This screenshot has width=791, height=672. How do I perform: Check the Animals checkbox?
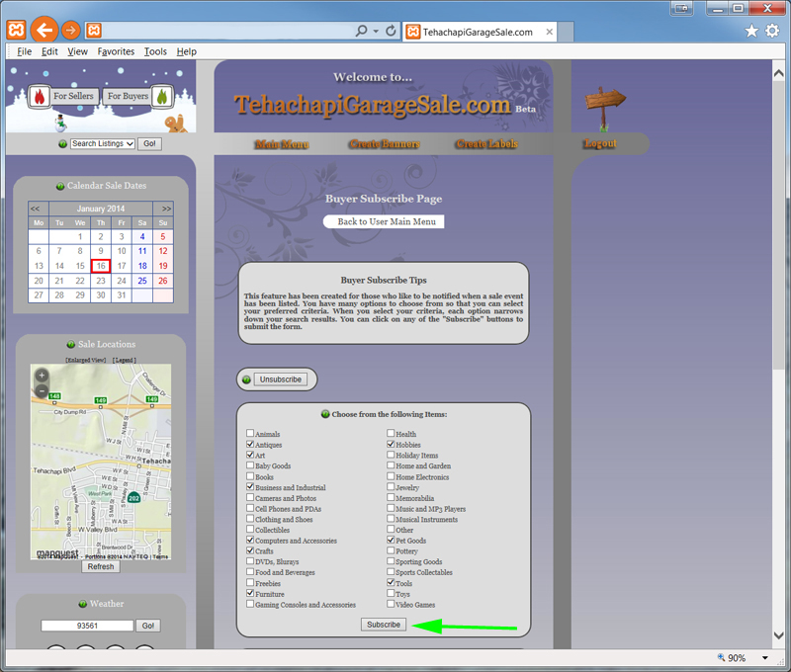[x=250, y=433]
